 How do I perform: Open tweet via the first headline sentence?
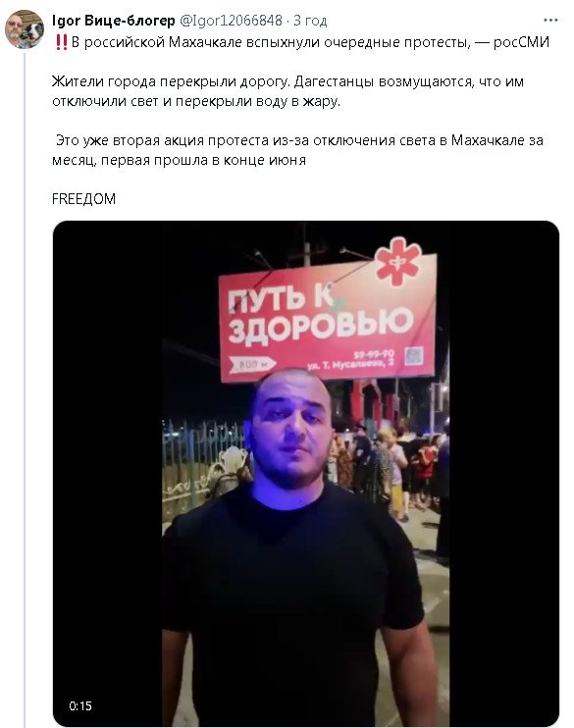click(x=310, y=42)
